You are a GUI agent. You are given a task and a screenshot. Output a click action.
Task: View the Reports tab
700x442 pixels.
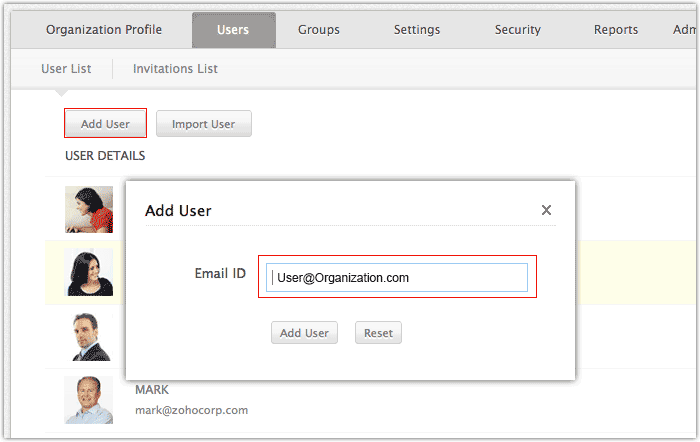point(615,30)
